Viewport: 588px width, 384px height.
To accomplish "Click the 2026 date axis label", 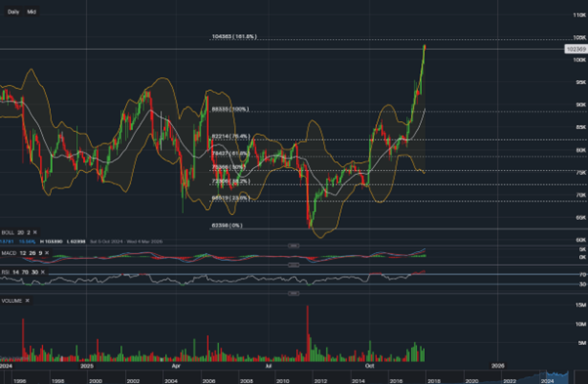I will pos(498,365).
